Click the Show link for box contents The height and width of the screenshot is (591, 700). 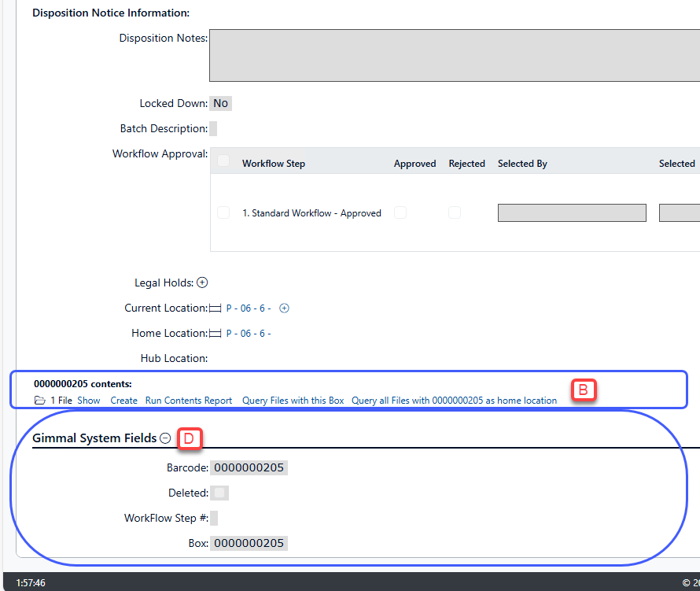point(89,401)
